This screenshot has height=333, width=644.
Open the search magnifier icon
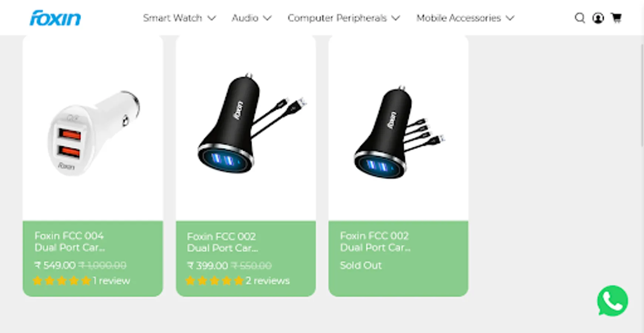[x=580, y=18]
